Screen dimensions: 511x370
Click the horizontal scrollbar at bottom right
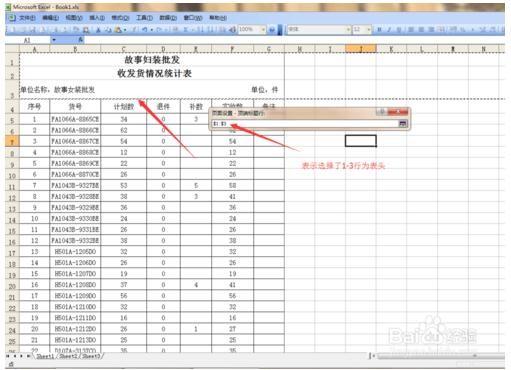pyautogui.click(x=441, y=356)
